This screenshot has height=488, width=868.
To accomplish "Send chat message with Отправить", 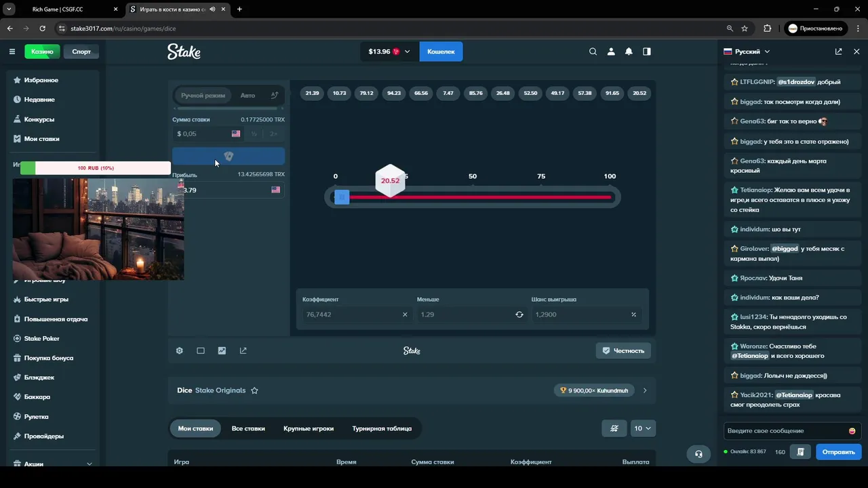I will [838, 452].
